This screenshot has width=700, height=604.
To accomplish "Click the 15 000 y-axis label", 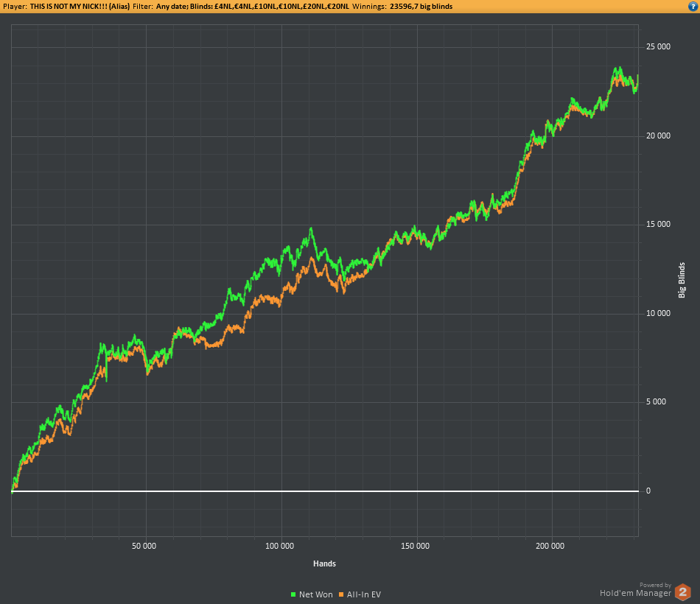I will click(x=658, y=224).
